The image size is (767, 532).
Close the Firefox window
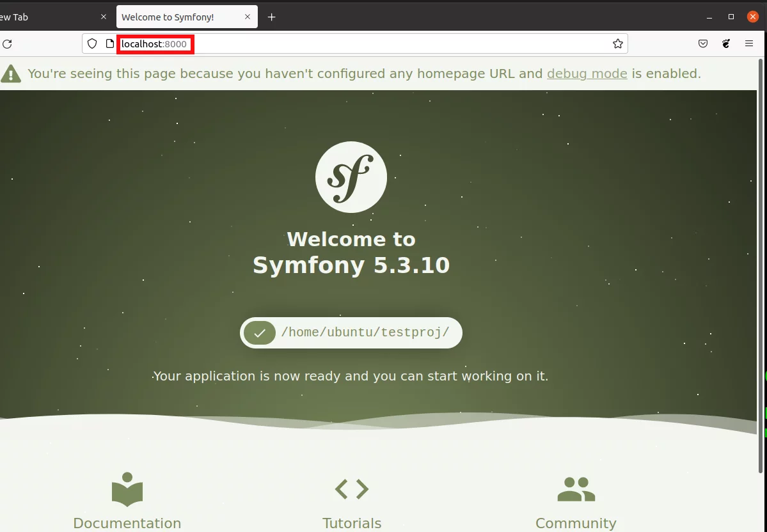tap(754, 17)
